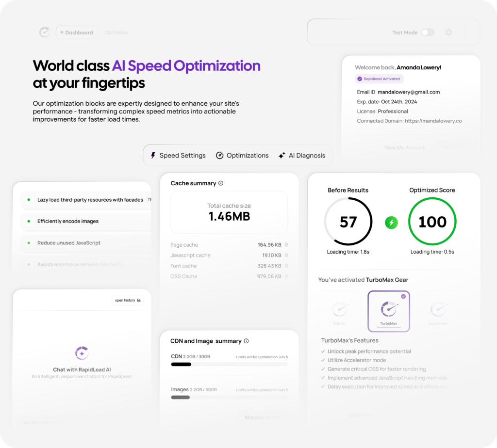
Task: Select the TurboMax gear card
Action: coord(388,311)
